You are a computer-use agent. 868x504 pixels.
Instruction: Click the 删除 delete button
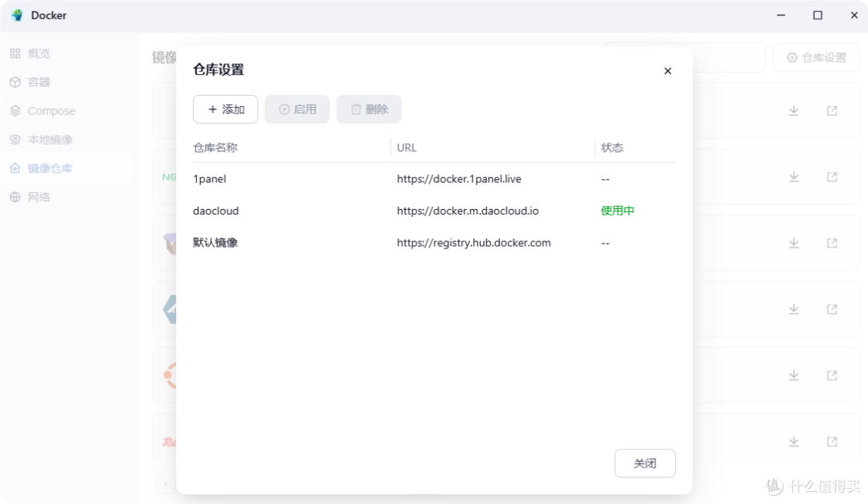pos(369,109)
